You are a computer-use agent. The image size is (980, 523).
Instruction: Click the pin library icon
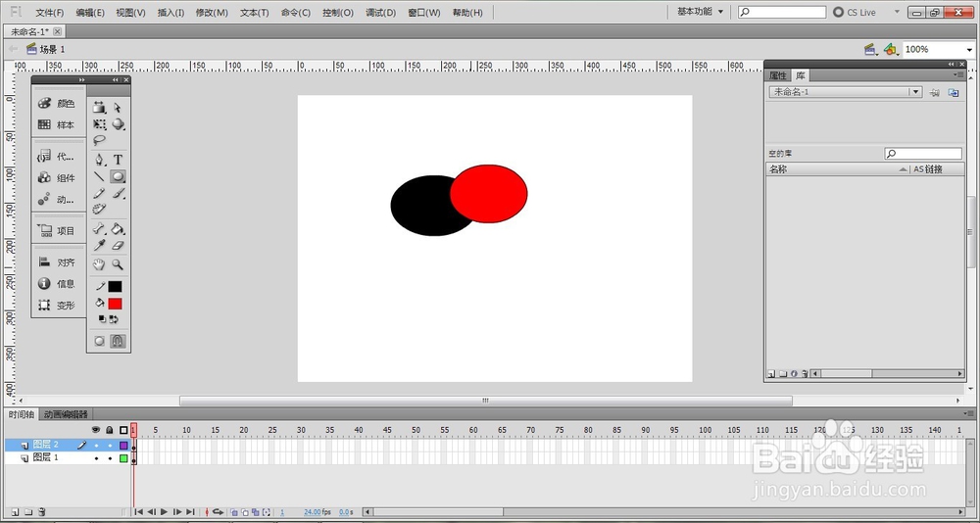coord(934,92)
